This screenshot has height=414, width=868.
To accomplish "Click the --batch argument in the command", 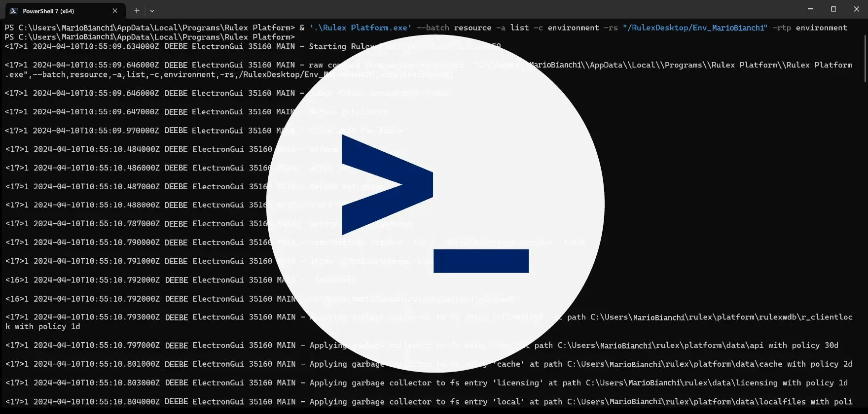I will coord(433,28).
